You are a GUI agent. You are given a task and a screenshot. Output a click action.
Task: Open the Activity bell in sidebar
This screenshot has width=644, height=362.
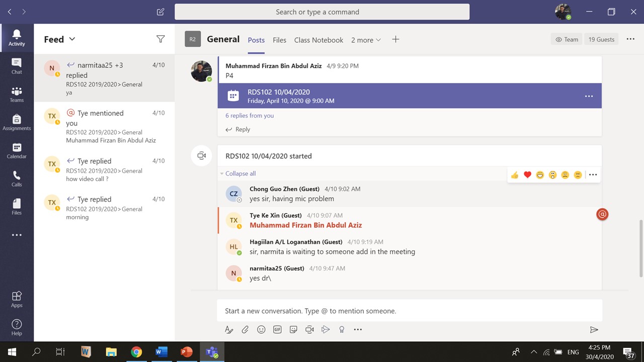(17, 38)
